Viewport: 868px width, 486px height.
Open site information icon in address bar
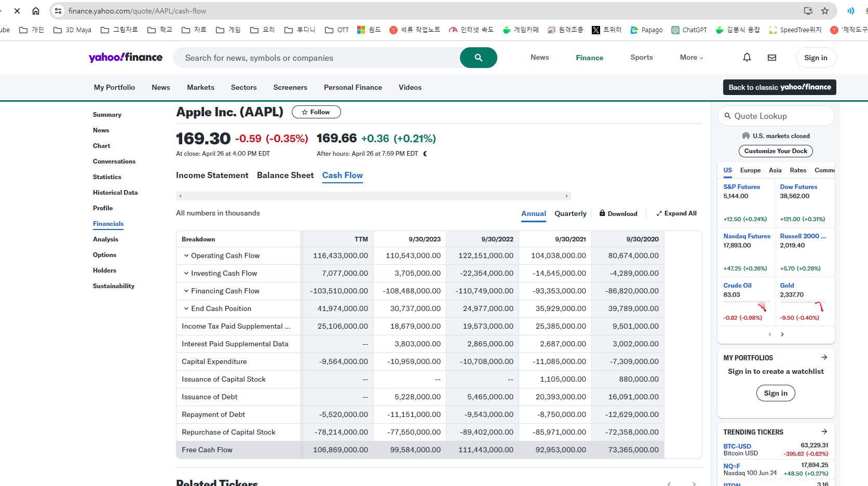[59, 11]
